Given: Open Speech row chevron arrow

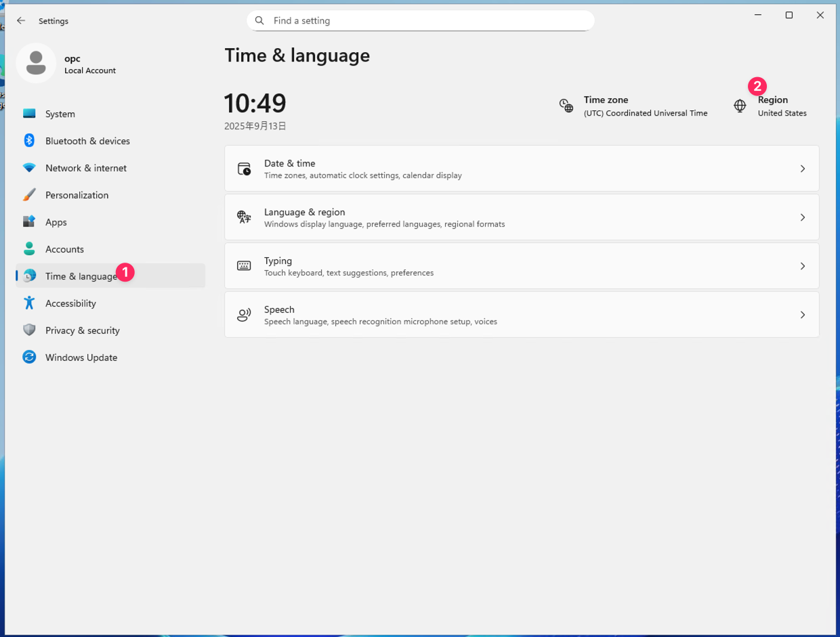Looking at the screenshot, I should (803, 315).
